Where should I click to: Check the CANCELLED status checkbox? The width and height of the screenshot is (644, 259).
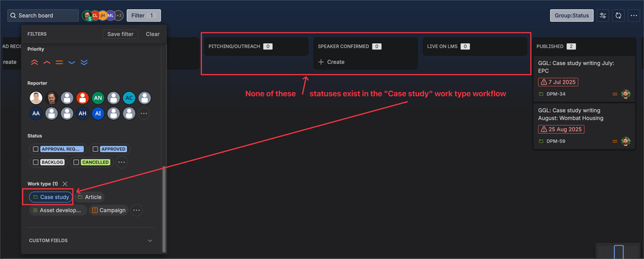click(76, 162)
